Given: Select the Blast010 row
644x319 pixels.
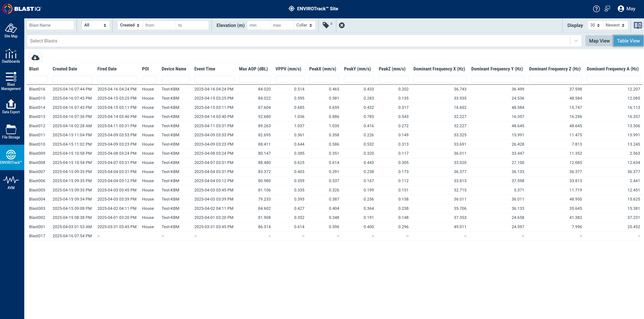Looking at the screenshot, I should [335, 144].
